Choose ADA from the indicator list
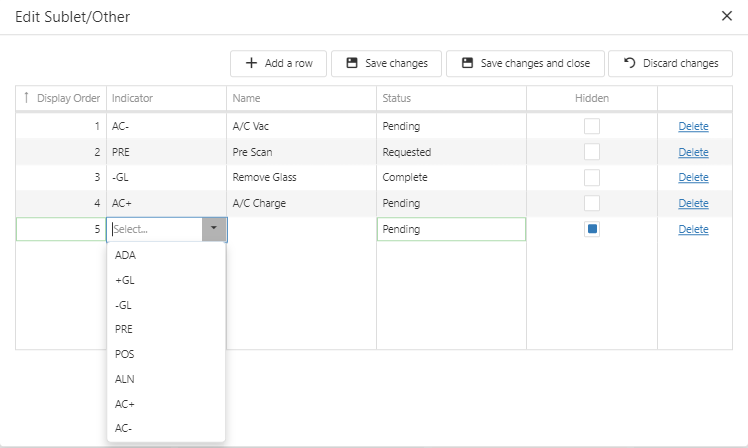 pyautogui.click(x=125, y=255)
